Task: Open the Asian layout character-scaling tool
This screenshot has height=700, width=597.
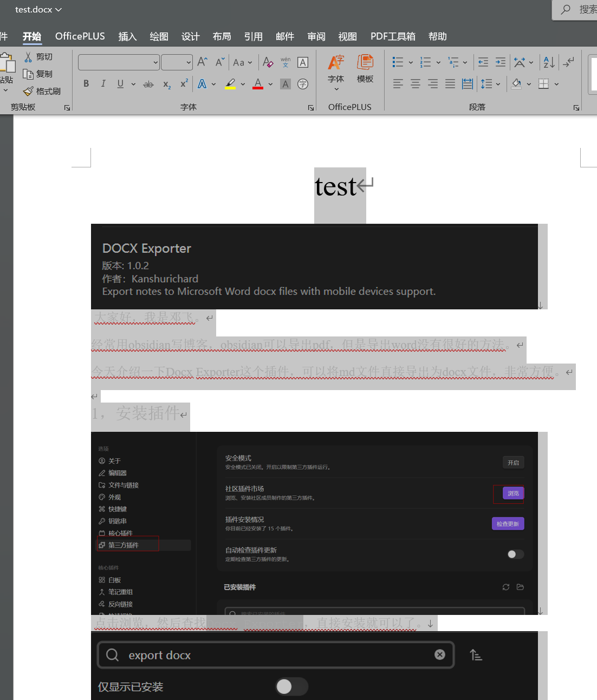Action: [x=519, y=62]
